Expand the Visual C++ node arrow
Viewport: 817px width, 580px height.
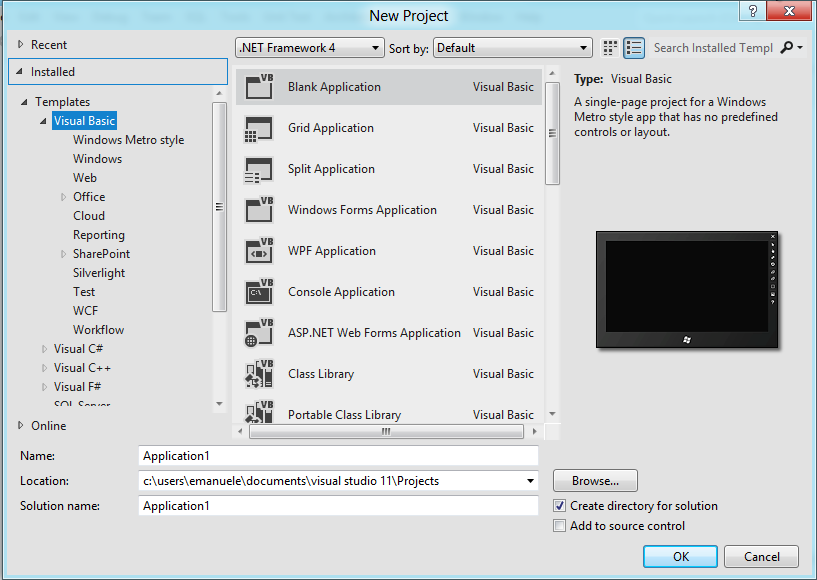click(44, 368)
